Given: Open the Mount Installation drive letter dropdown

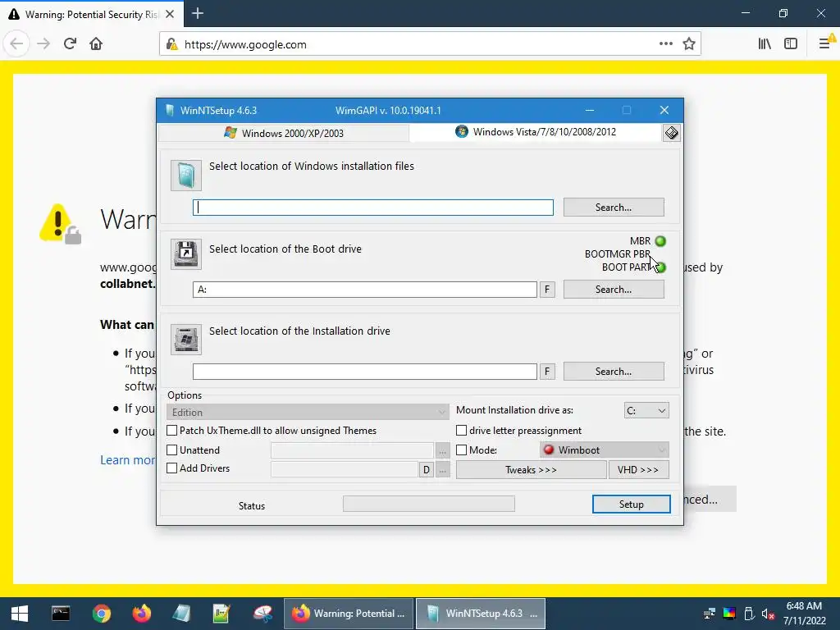Looking at the screenshot, I should tap(646, 410).
